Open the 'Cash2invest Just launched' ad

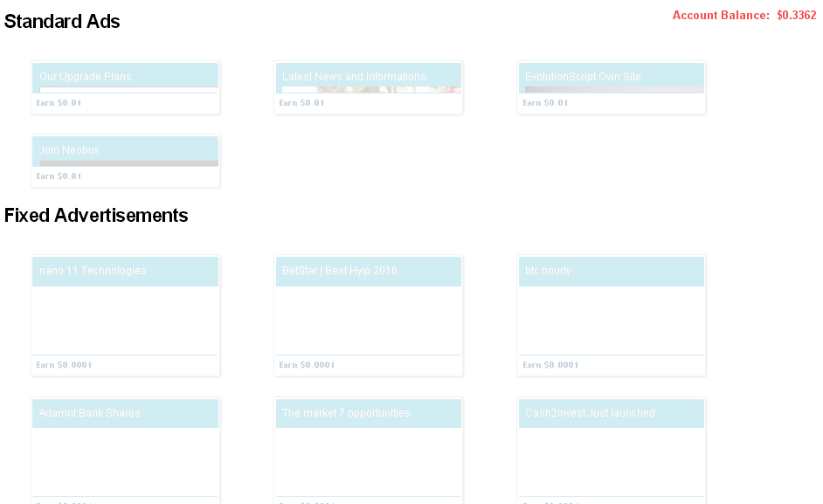590,413
